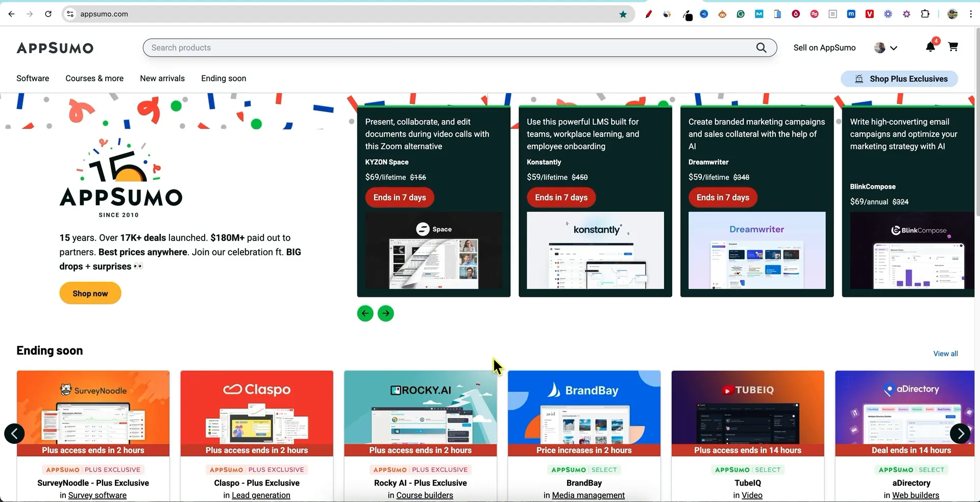Click the AppSumo logo
This screenshot has width=980, height=502.
pos(55,48)
